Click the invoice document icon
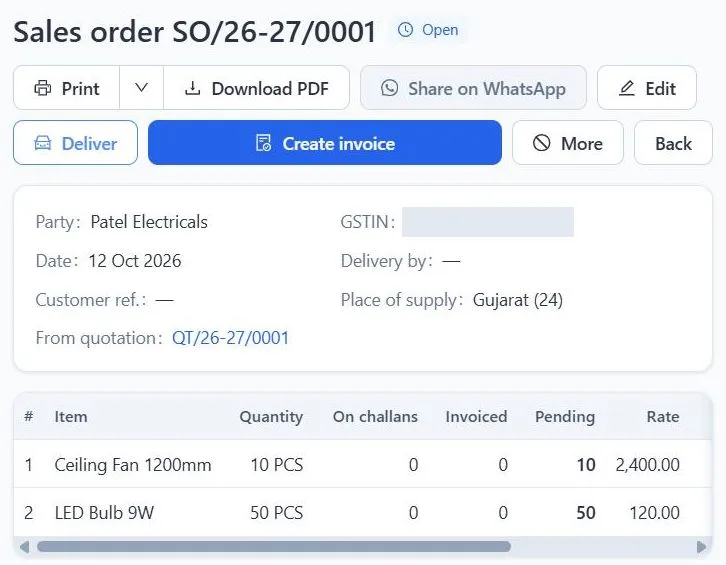This screenshot has height=565, width=726. click(263, 143)
